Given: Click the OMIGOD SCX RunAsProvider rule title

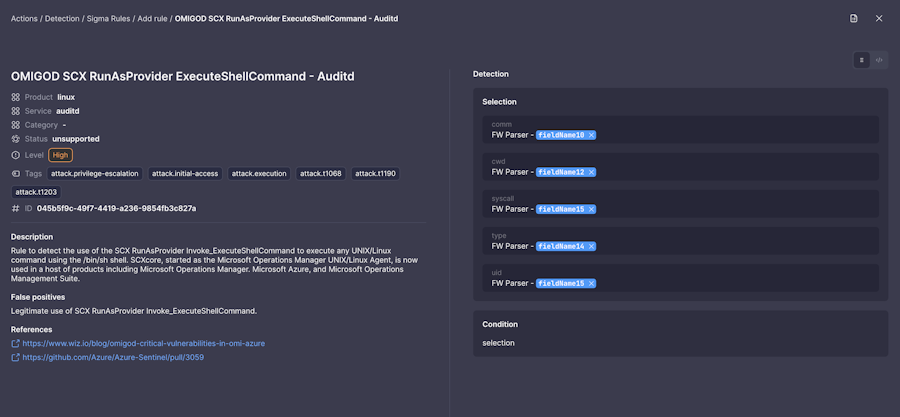Looking at the screenshot, I should pos(183,76).
